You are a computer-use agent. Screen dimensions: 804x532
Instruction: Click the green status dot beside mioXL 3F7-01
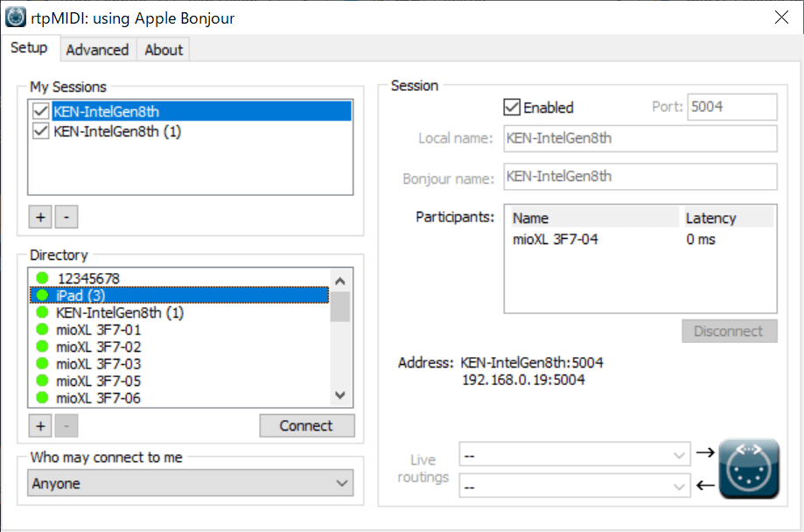42,329
